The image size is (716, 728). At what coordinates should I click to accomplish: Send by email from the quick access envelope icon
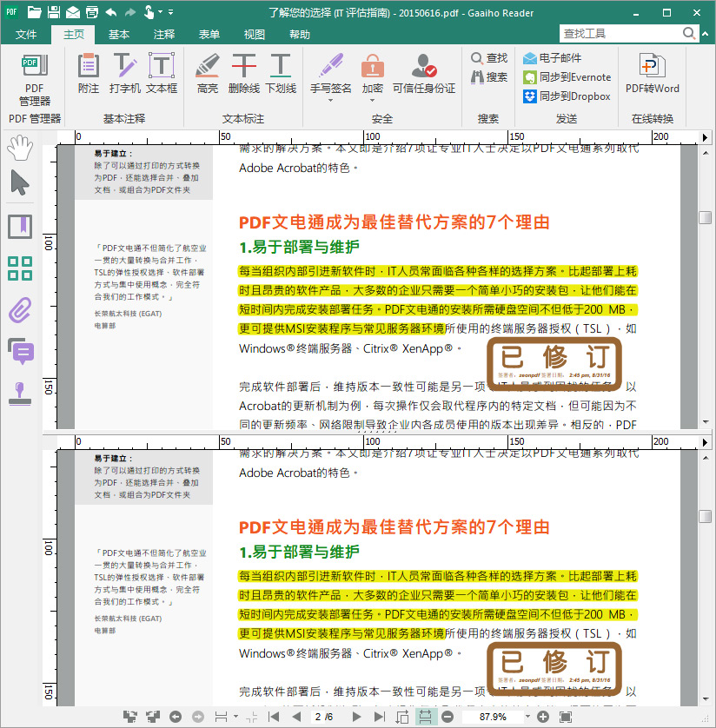click(73, 12)
